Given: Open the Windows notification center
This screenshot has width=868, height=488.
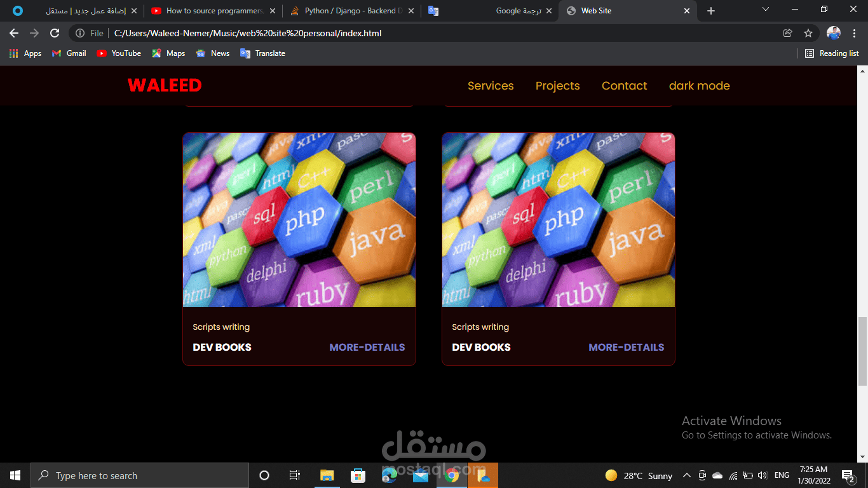Looking at the screenshot, I should point(848,475).
